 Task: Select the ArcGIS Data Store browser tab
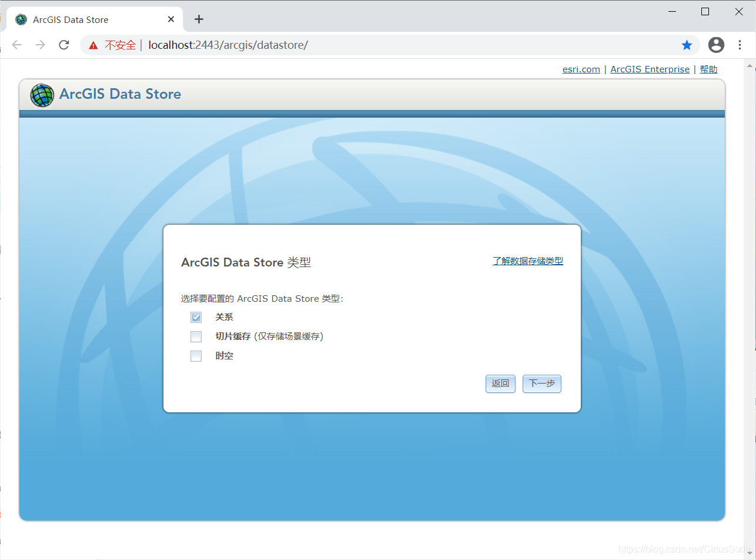[x=95, y=19]
